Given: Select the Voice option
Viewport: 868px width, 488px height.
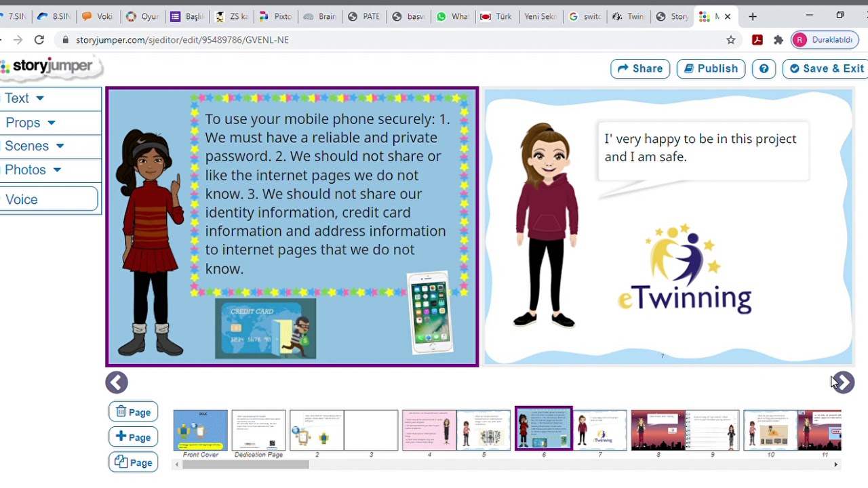Looking at the screenshot, I should point(49,199).
